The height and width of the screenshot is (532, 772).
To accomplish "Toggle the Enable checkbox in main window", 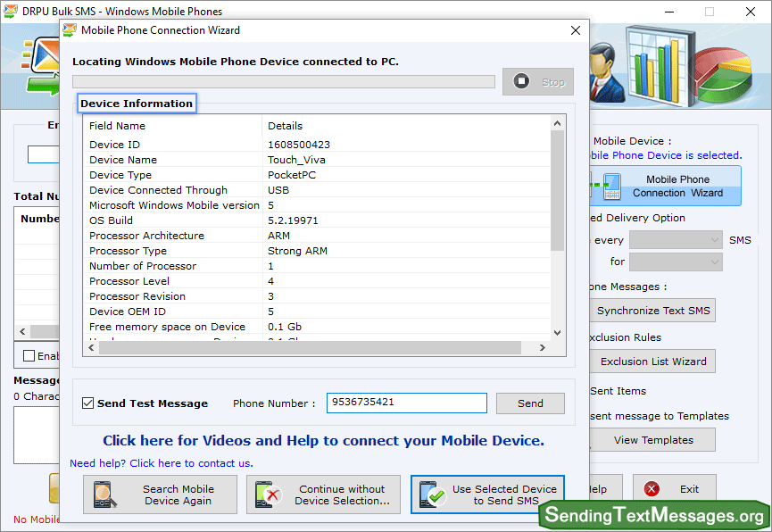I will click(x=29, y=355).
